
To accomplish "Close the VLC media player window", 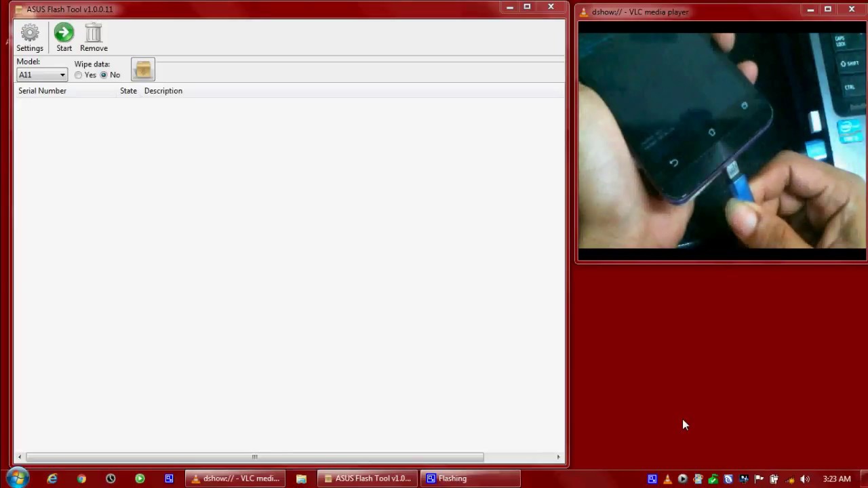I will point(852,9).
